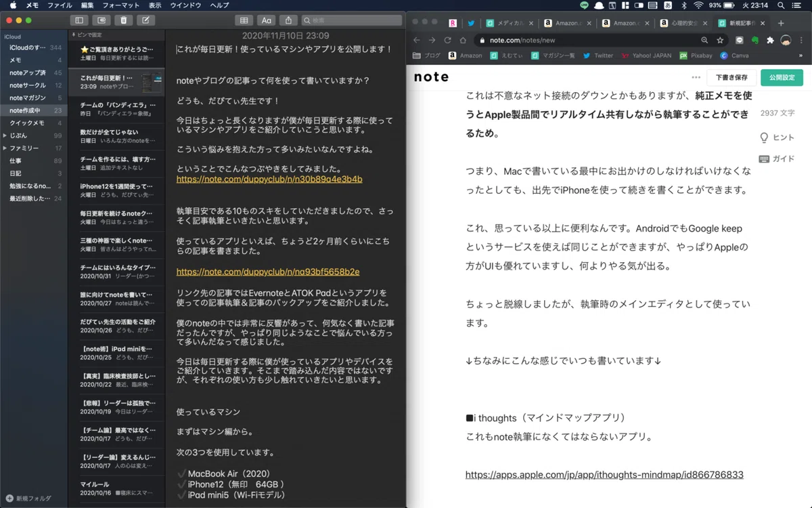Click the macOS Spotlight search icon

point(780,5)
